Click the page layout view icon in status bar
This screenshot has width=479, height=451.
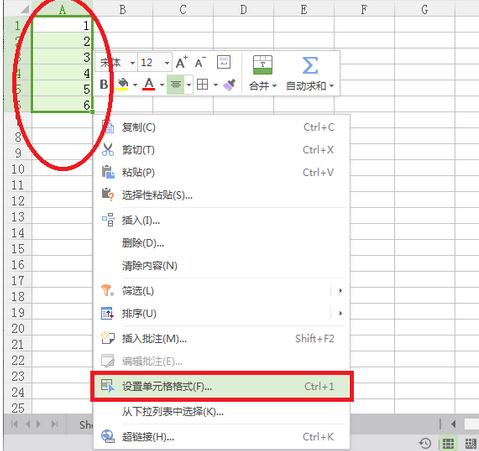point(470,443)
